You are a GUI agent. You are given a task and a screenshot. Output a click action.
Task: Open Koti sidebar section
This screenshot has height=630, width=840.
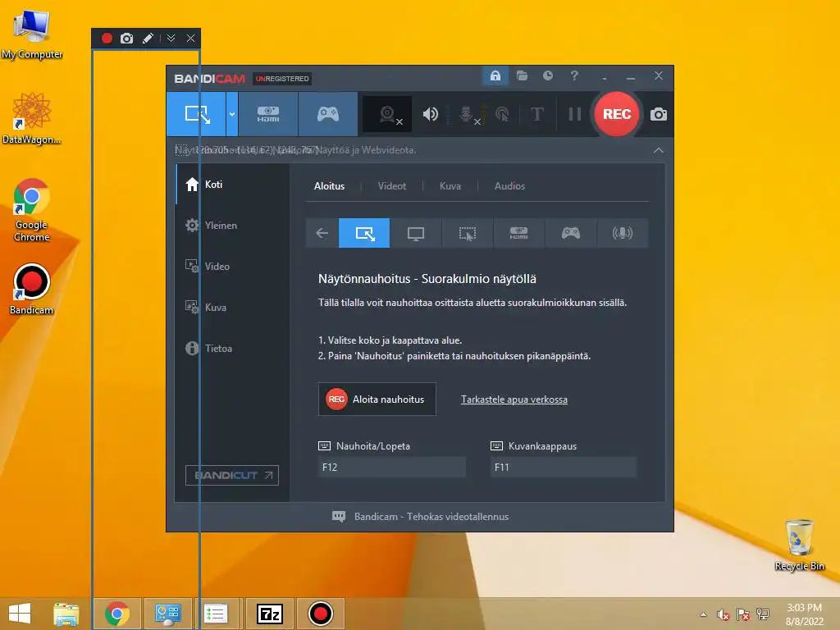pos(233,185)
